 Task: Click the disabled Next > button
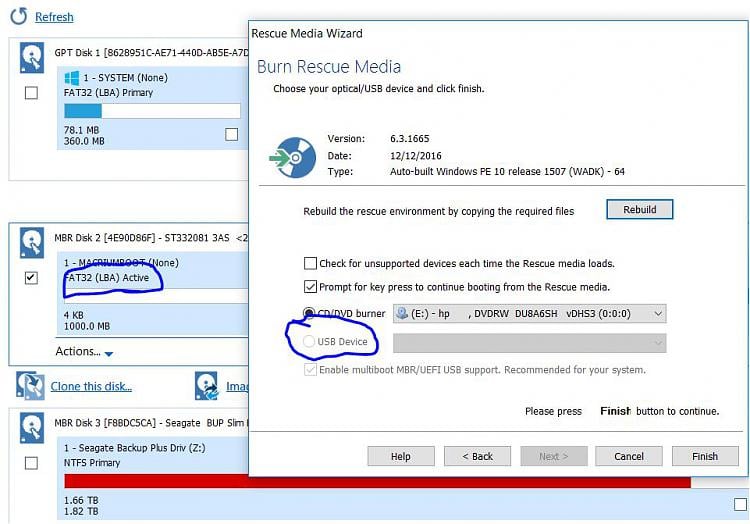(x=554, y=456)
